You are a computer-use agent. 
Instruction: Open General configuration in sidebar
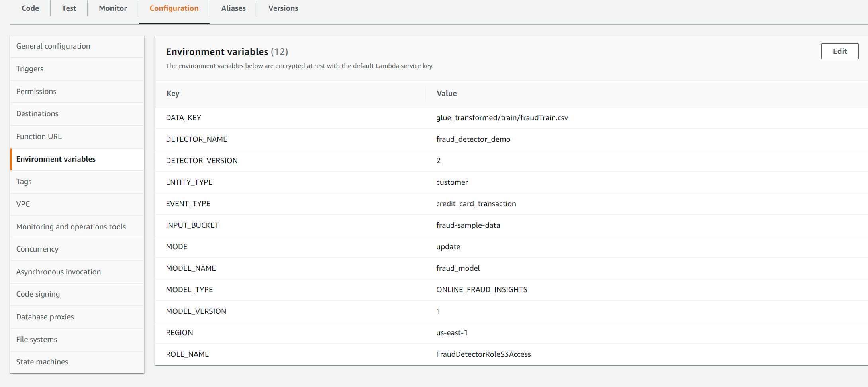coord(53,46)
